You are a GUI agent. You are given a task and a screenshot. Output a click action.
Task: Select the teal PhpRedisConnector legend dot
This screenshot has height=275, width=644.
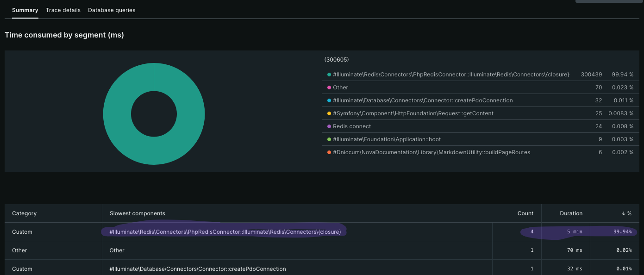pyautogui.click(x=329, y=75)
